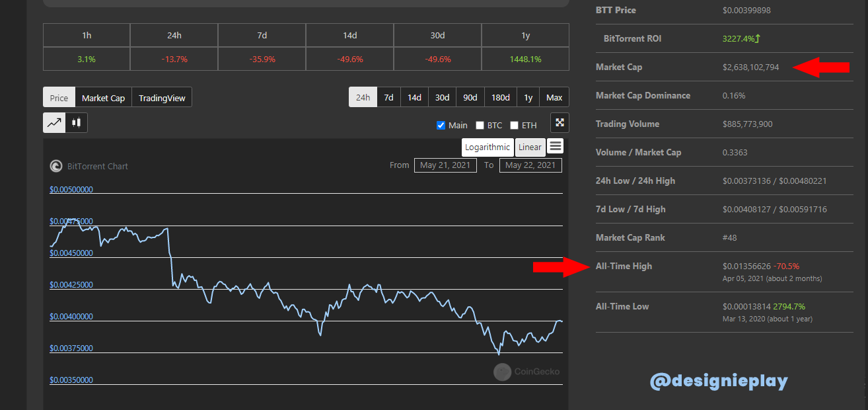Click the Market Cap value $2,638,102,794
This screenshot has width=868, height=410.
[x=751, y=67]
